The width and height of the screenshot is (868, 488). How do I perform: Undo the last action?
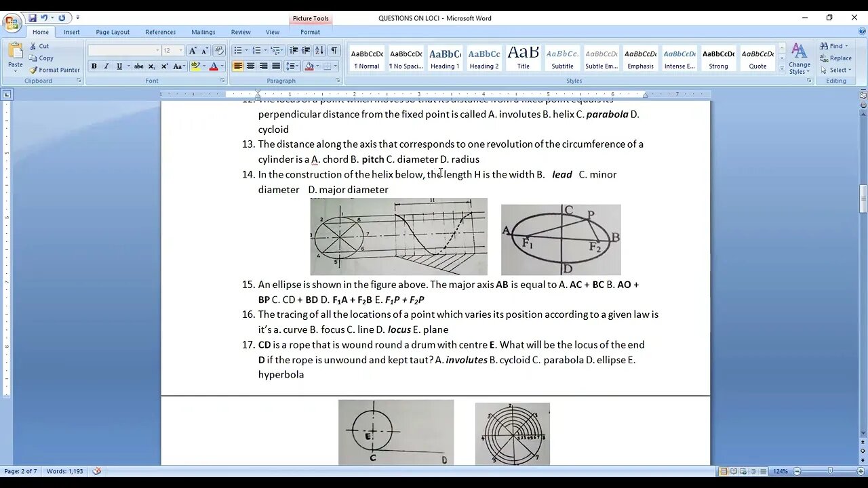pyautogui.click(x=45, y=18)
